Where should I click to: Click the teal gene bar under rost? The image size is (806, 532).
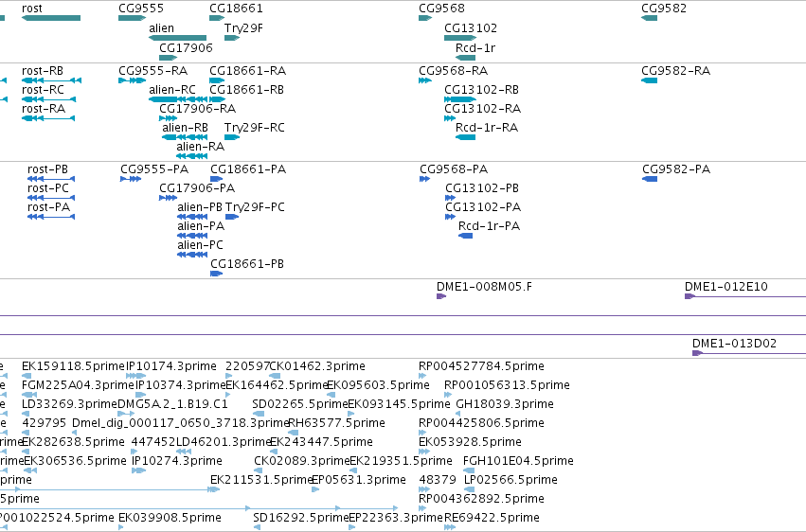(x=51, y=18)
